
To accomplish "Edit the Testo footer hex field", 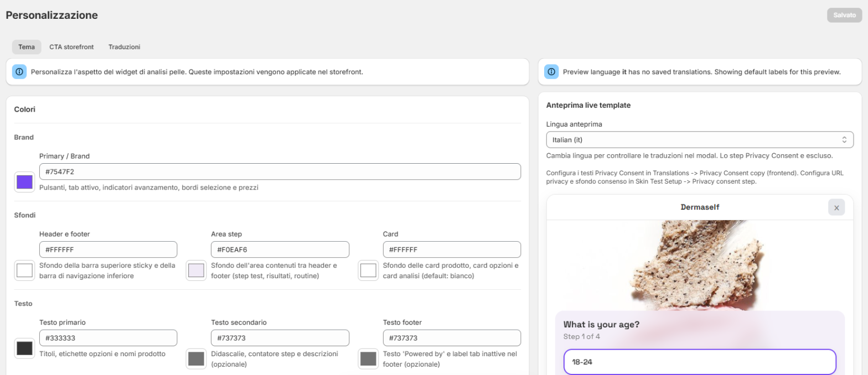I will (452, 338).
